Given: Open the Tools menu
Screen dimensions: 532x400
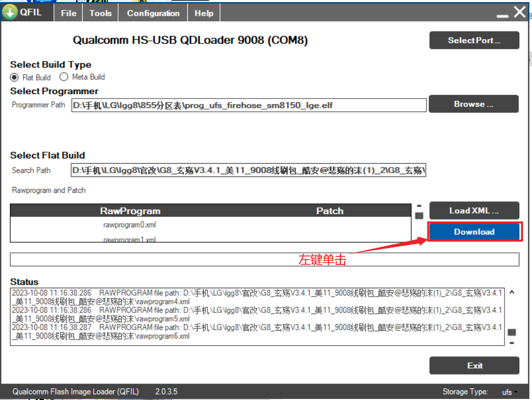Looking at the screenshot, I should [x=101, y=13].
